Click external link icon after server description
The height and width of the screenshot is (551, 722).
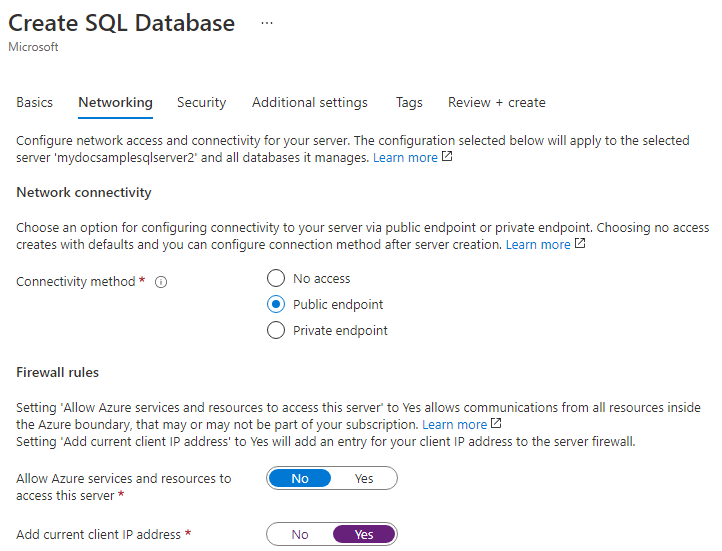[447, 157]
